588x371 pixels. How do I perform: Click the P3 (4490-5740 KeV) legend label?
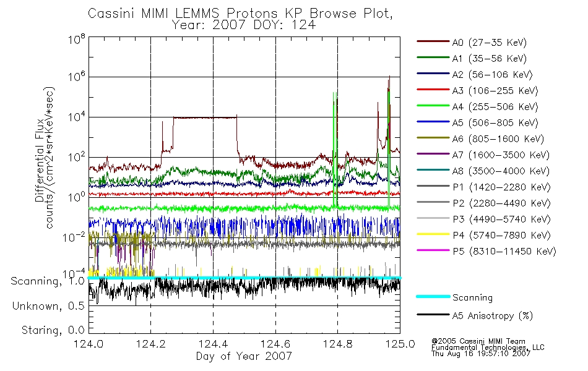501,220
